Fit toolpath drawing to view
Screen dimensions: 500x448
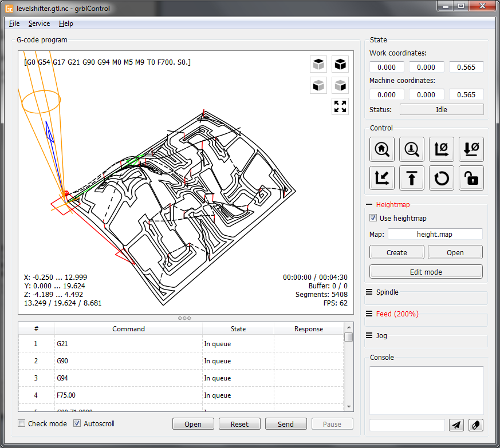[x=340, y=106]
